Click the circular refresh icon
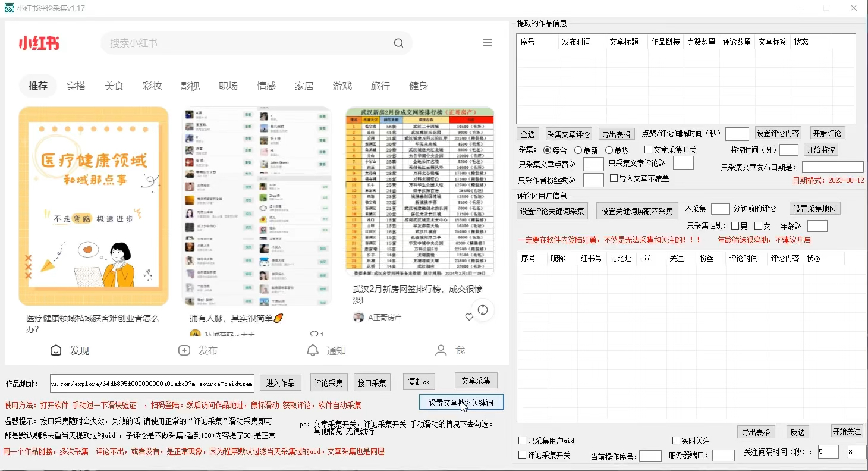The image size is (868, 471). (483, 309)
